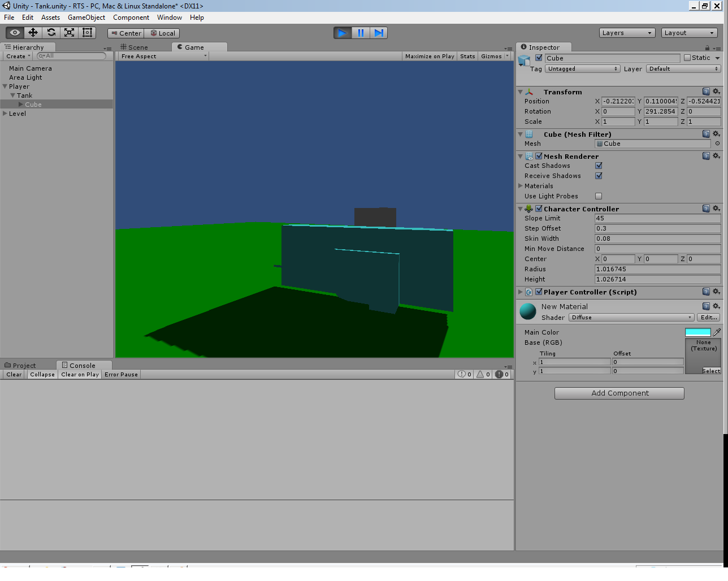Click the Hierarchy search field
Image resolution: width=728 pixels, height=581 pixels.
tap(71, 56)
